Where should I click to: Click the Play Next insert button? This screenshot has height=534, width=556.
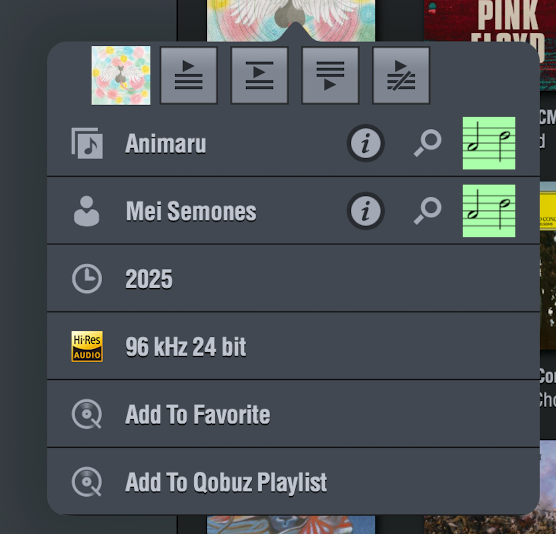[259, 76]
